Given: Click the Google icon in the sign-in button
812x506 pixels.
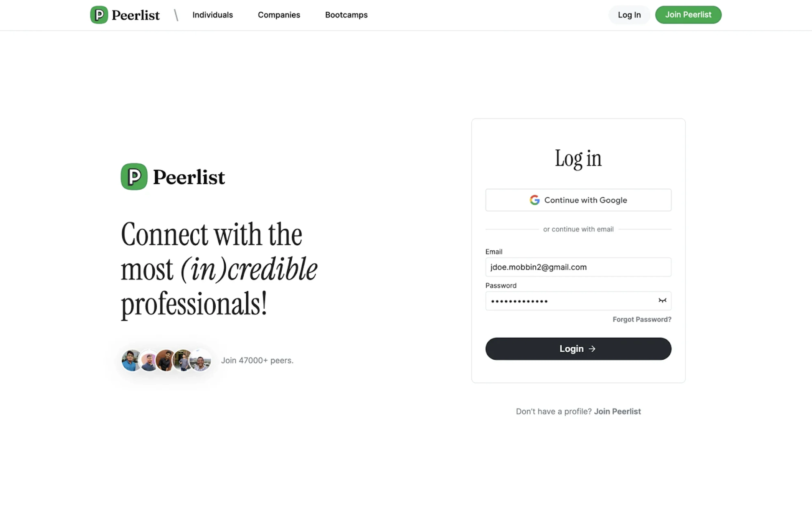Looking at the screenshot, I should click(535, 200).
